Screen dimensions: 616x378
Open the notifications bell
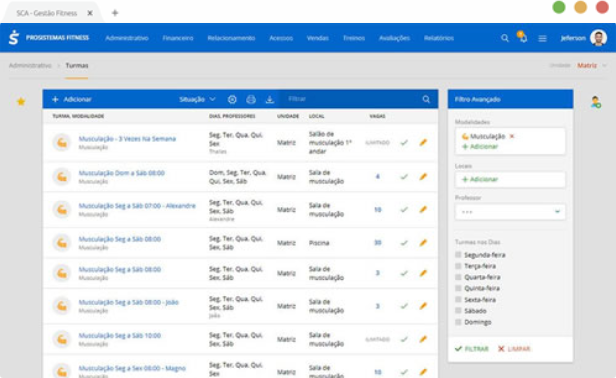522,37
